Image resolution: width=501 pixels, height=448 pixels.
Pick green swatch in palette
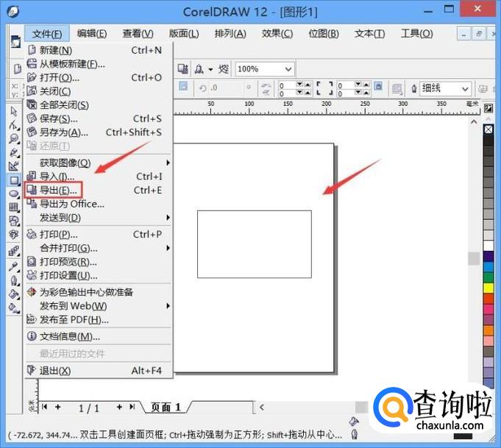pyautogui.click(x=488, y=277)
